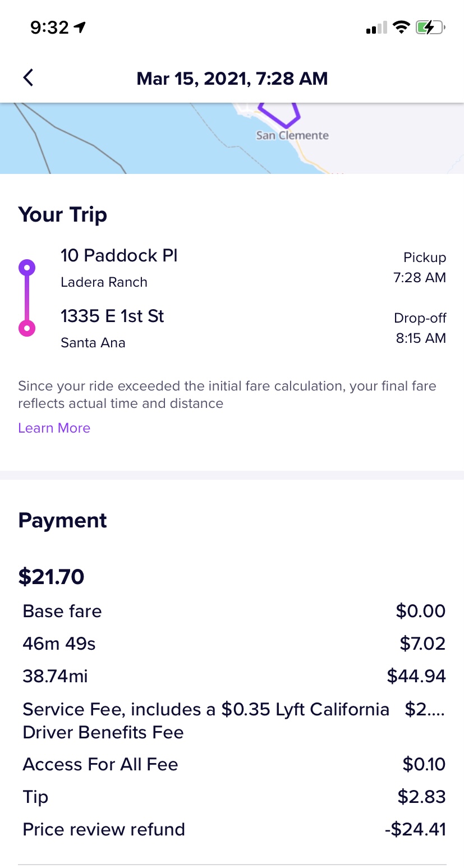Open the Learn More link
Viewport: 464px width, 868px height.
click(x=54, y=428)
